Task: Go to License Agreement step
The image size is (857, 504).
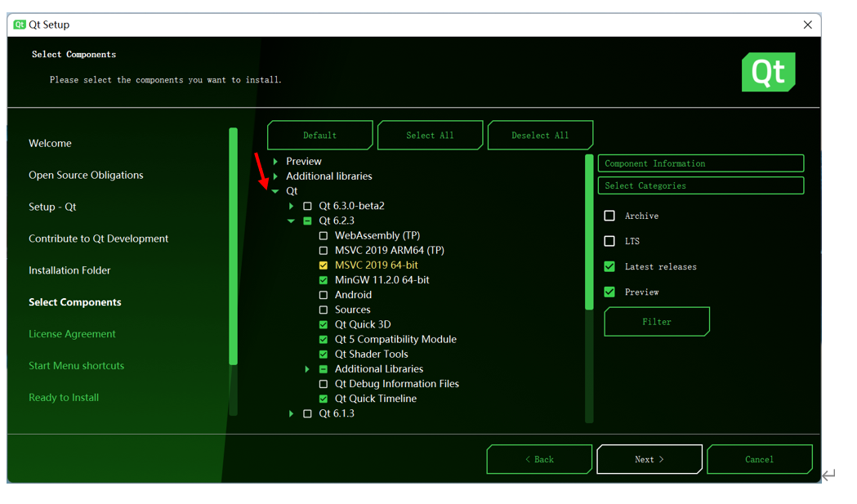Action: coord(72,334)
